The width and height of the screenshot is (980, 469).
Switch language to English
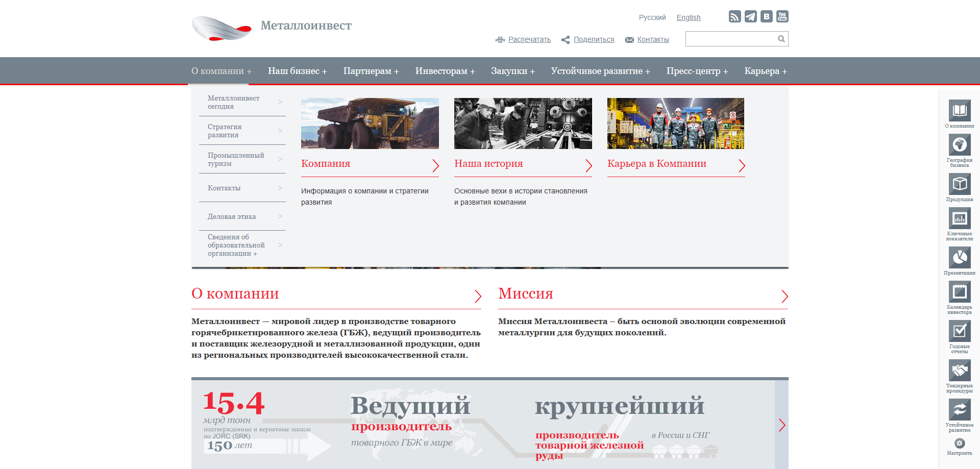[689, 17]
